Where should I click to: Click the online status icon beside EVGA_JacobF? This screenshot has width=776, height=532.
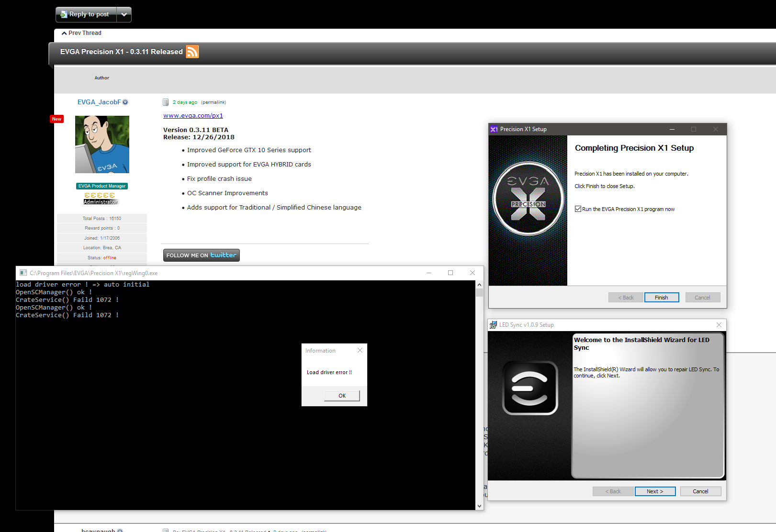click(125, 102)
